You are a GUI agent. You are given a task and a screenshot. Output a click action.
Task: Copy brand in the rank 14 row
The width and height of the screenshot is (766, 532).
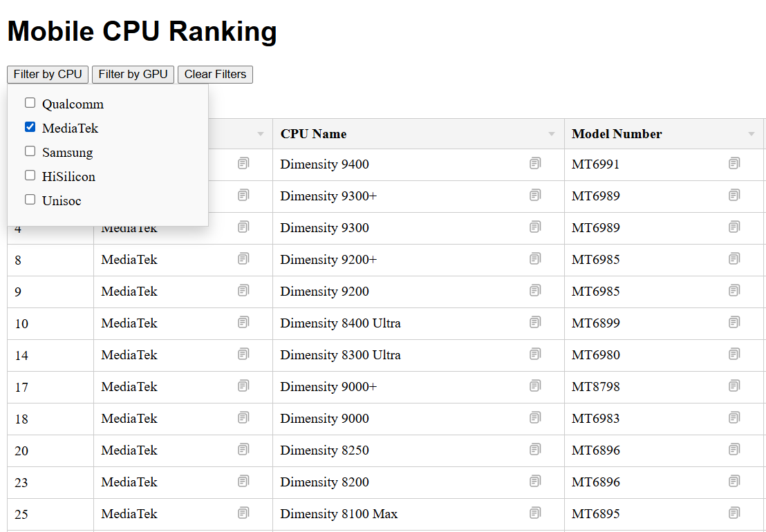tap(243, 354)
